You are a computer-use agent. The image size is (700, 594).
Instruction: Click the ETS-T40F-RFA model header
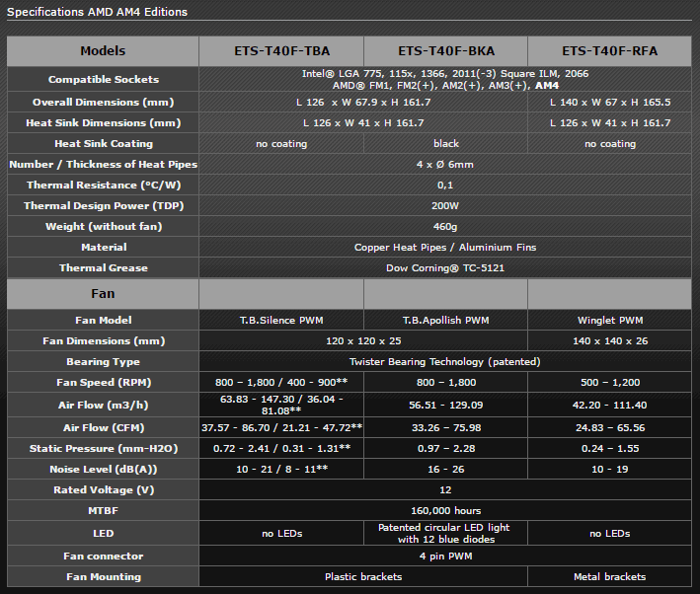pyautogui.click(x=610, y=50)
